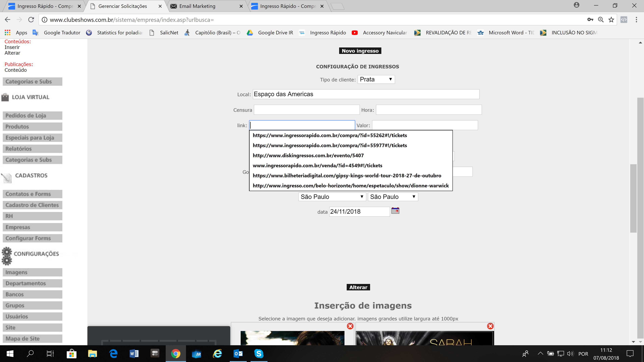Click the saved password key icon
This screenshot has height=362, width=644.
[590, 20]
